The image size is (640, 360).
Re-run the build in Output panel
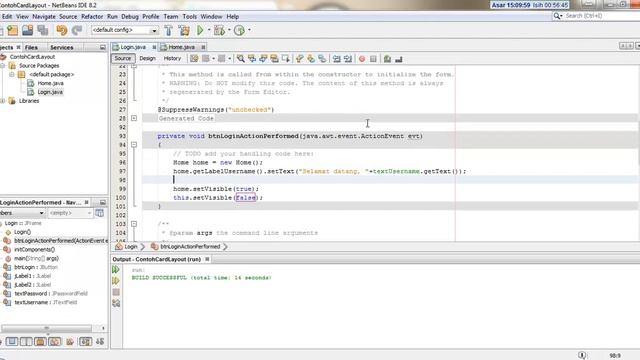(x=116, y=269)
